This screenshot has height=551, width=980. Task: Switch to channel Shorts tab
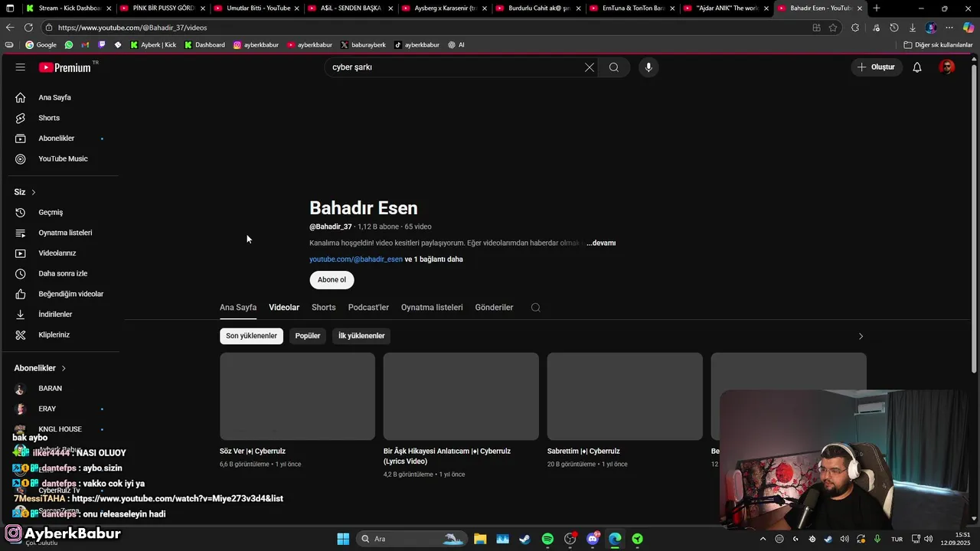point(324,308)
